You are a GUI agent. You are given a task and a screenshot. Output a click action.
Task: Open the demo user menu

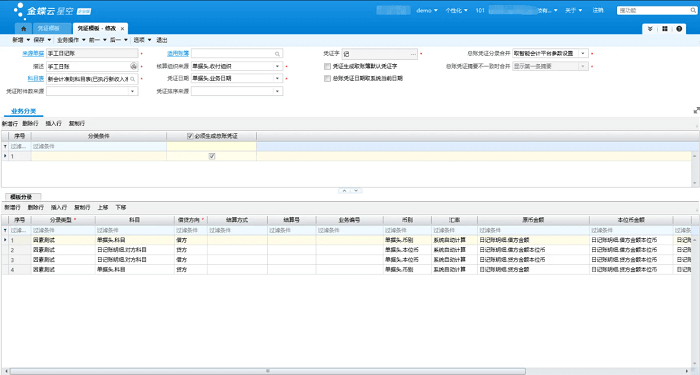click(427, 10)
